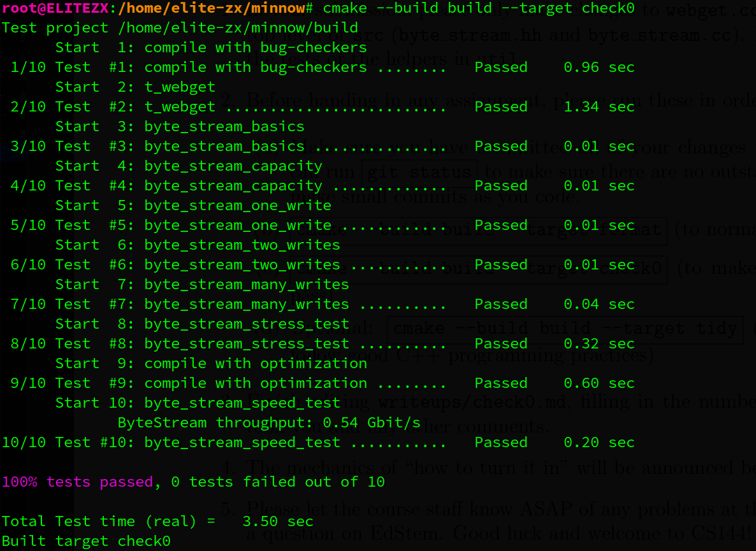Click the ByteStream throughput 0.54 Gbit/s line

pos(269,423)
